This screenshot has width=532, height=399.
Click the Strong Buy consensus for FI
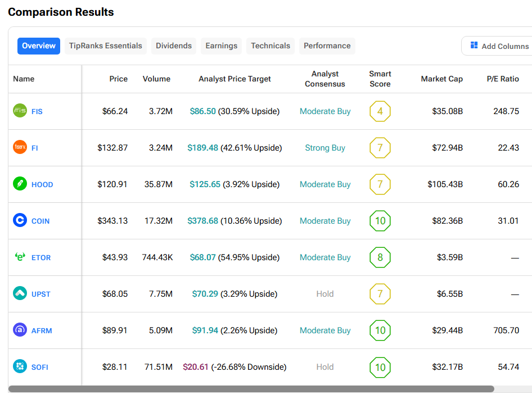(x=325, y=148)
